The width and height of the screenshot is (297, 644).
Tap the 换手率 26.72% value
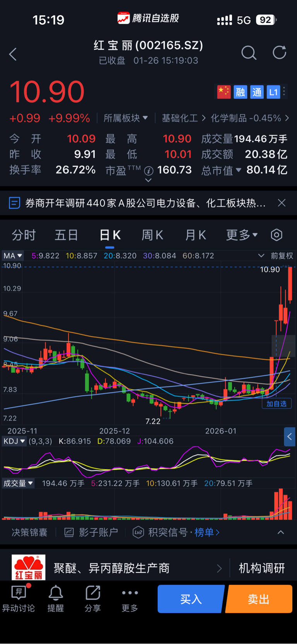(x=76, y=170)
